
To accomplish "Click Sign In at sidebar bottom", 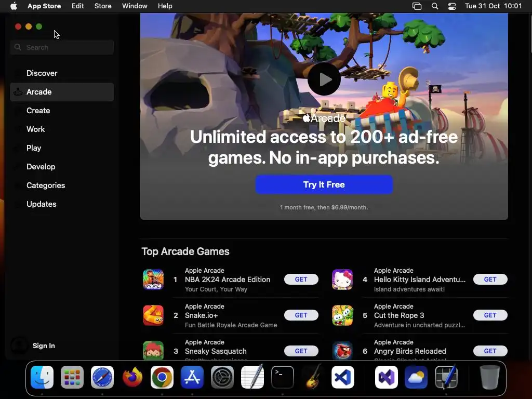I will (44, 345).
